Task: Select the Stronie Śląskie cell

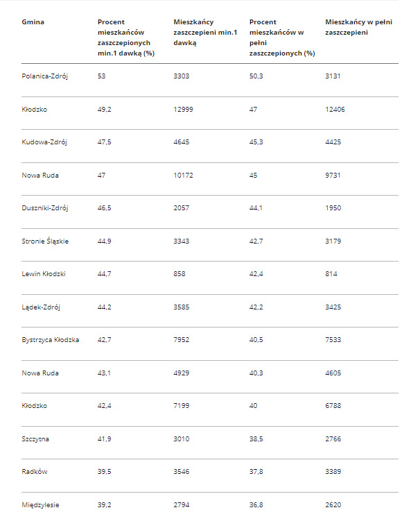Action: pos(45,241)
